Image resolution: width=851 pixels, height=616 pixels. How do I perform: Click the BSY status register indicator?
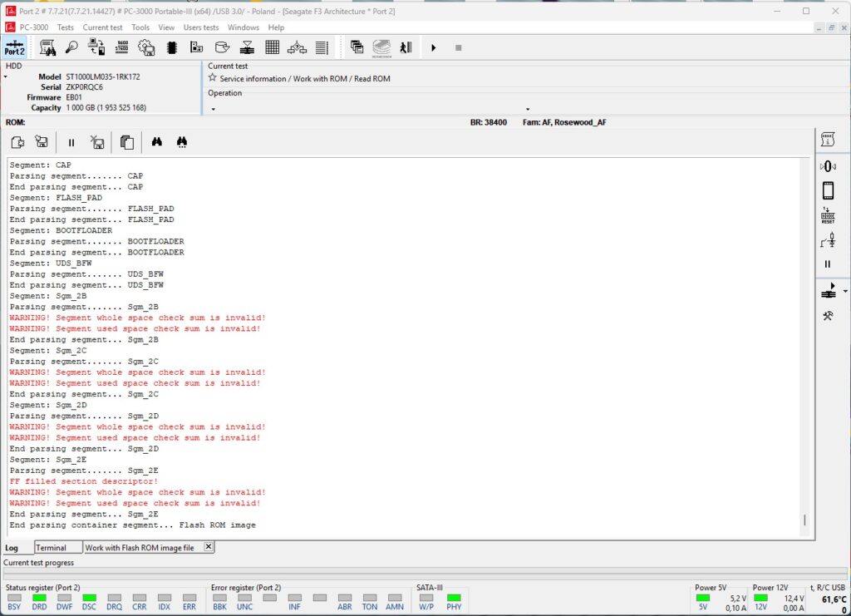pyautogui.click(x=14, y=598)
